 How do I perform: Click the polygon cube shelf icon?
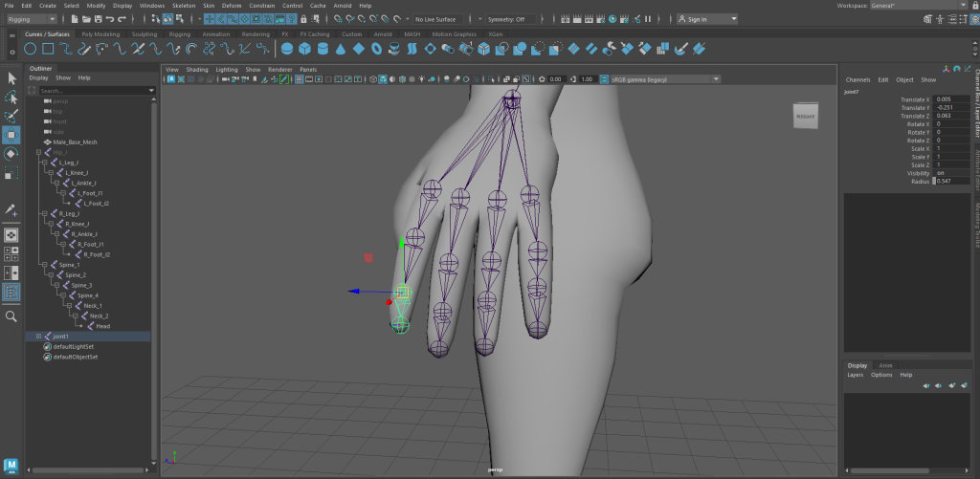coord(304,49)
